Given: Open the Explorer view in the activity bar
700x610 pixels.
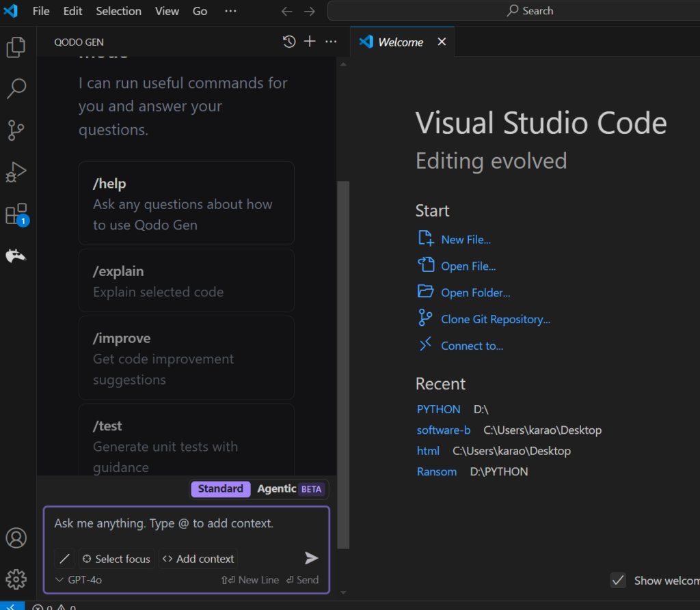Looking at the screenshot, I should coord(16,47).
